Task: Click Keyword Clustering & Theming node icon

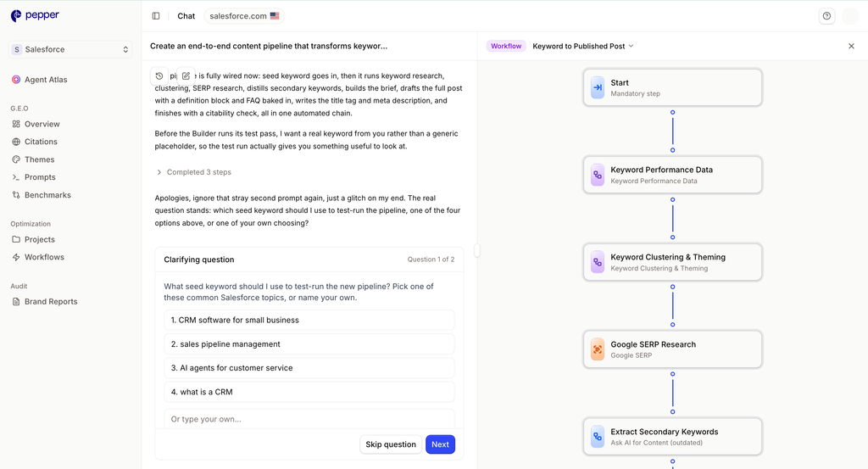Action: pyautogui.click(x=598, y=262)
